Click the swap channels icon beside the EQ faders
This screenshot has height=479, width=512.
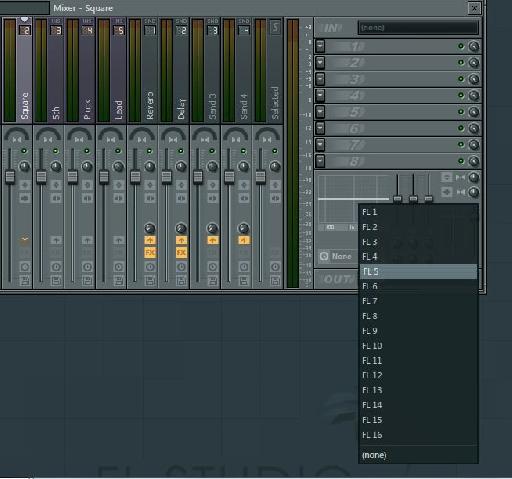tap(447, 192)
